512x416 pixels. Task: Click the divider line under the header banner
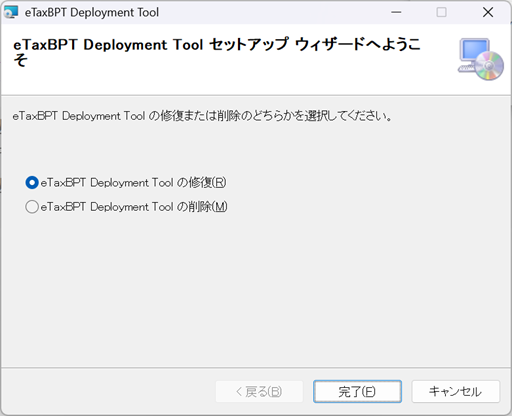(x=256, y=95)
